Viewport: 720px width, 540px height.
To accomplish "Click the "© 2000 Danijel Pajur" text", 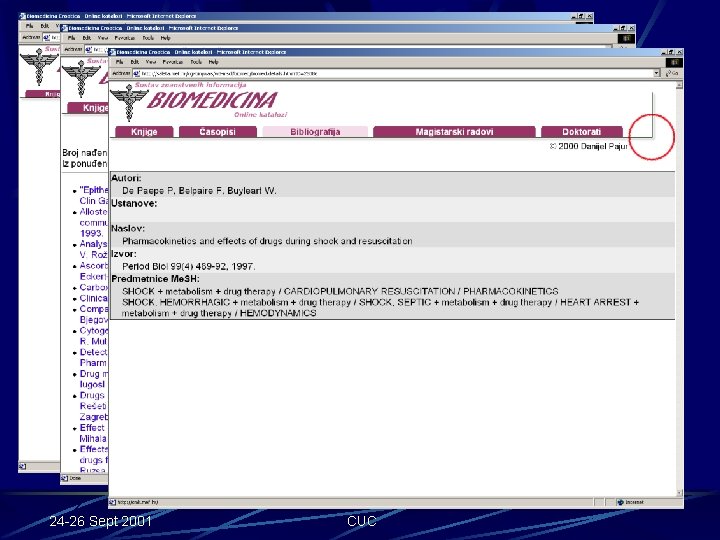I will coord(589,146).
